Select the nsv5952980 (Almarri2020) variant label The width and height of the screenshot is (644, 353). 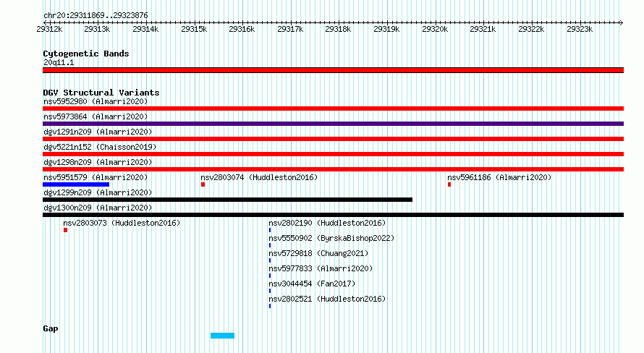point(96,101)
